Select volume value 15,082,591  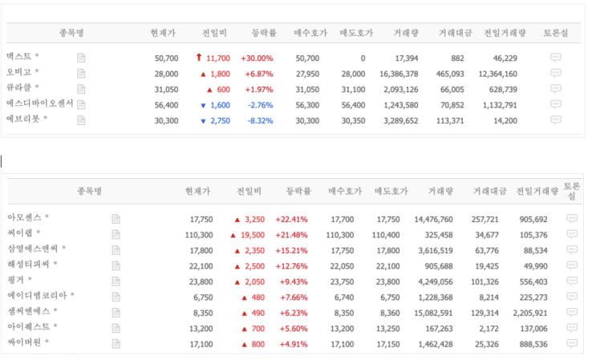pos(433,313)
